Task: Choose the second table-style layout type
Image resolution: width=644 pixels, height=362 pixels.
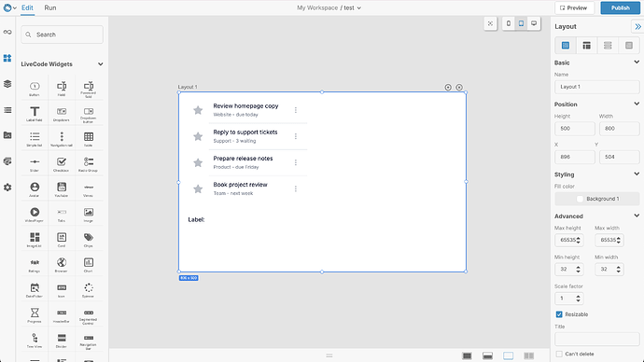Action: pyautogui.click(x=586, y=46)
